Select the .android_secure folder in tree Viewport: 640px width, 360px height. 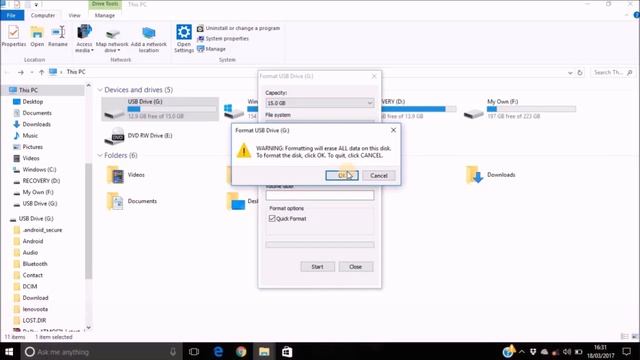42,230
